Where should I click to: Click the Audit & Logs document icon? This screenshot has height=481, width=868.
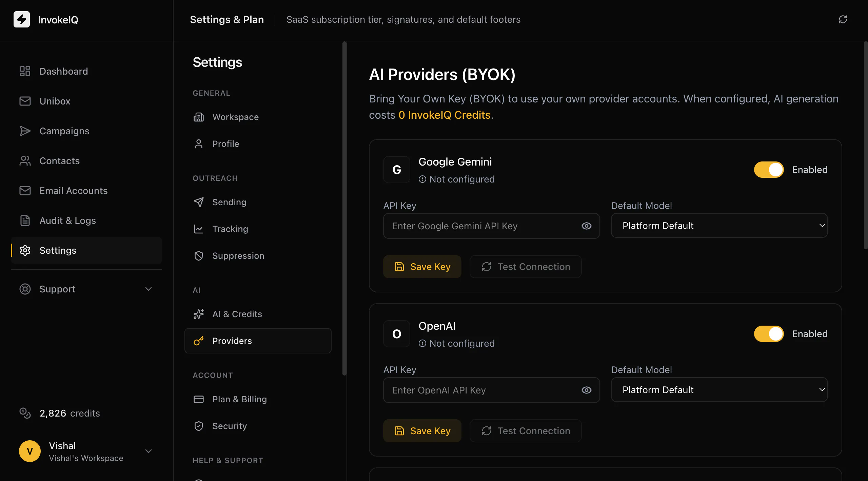point(25,220)
